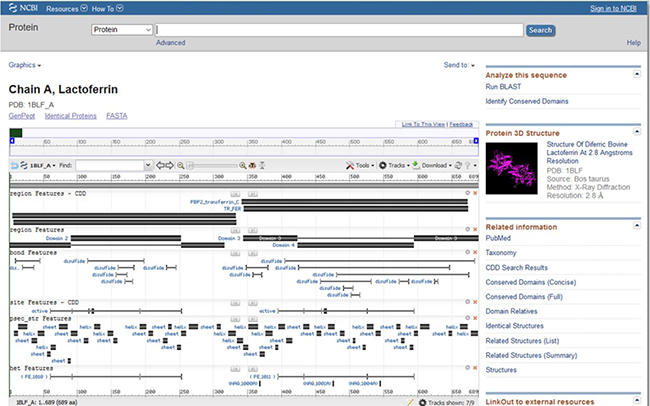The image size is (650, 406).
Task: Open the Feedback link above viewer
Action: pos(461,124)
